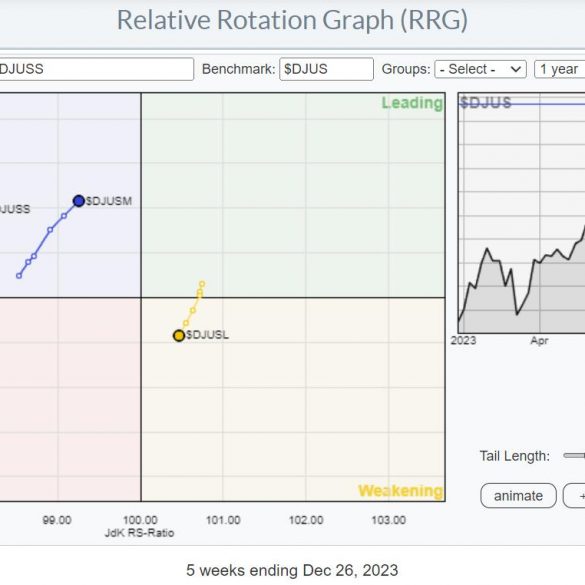Viewport: 585px width, 585px height.
Task: Click the Leading quadrant label
Action: click(x=412, y=103)
